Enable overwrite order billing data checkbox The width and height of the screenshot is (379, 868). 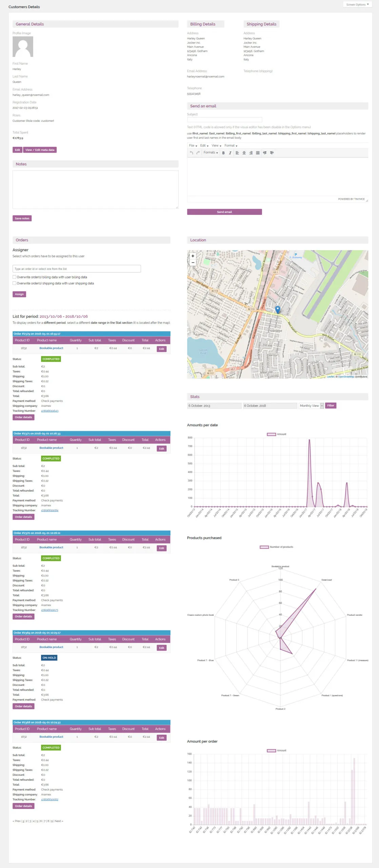click(15, 277)
